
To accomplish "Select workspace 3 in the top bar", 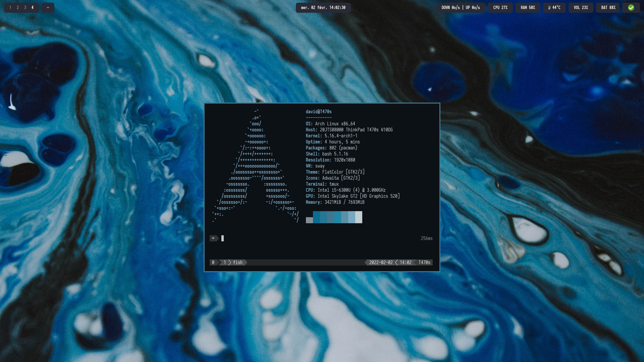I will [25, 7].
